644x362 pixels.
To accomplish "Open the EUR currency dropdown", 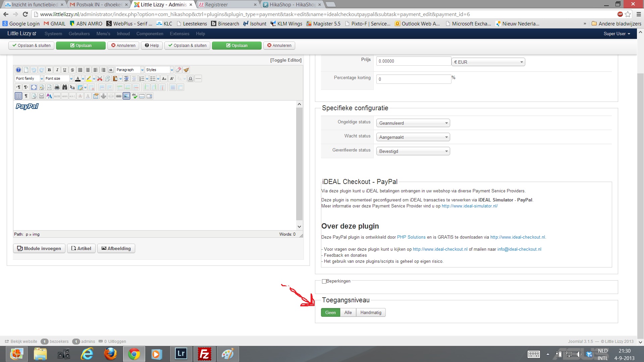I will [x=488, y=62].
